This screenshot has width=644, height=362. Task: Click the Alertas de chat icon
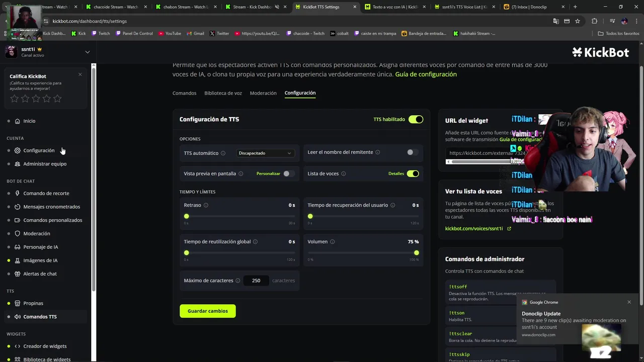click(x=18, y=274)
